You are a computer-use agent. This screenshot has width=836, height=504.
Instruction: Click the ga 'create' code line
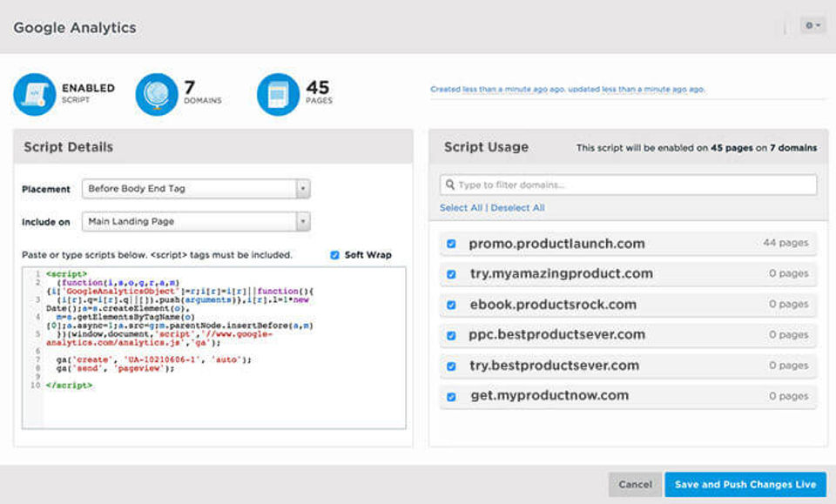click(x=153, y=360)
